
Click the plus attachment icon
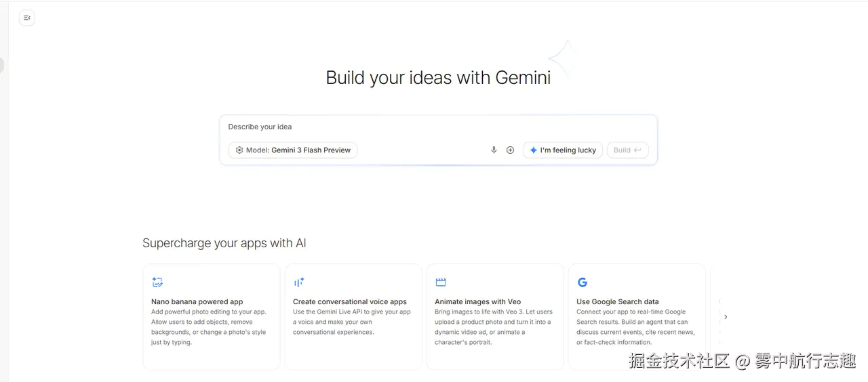click(x=511, y=150)
